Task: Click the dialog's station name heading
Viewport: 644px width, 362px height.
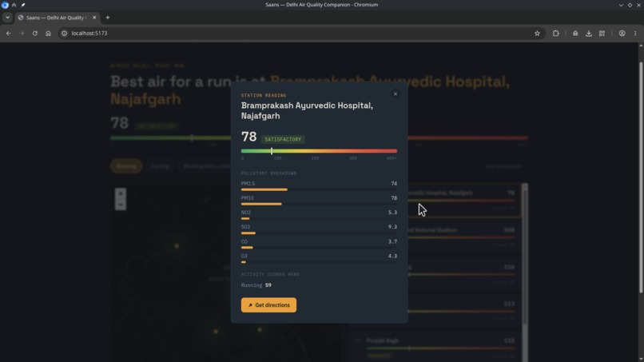Action: [x=307, y=110]
